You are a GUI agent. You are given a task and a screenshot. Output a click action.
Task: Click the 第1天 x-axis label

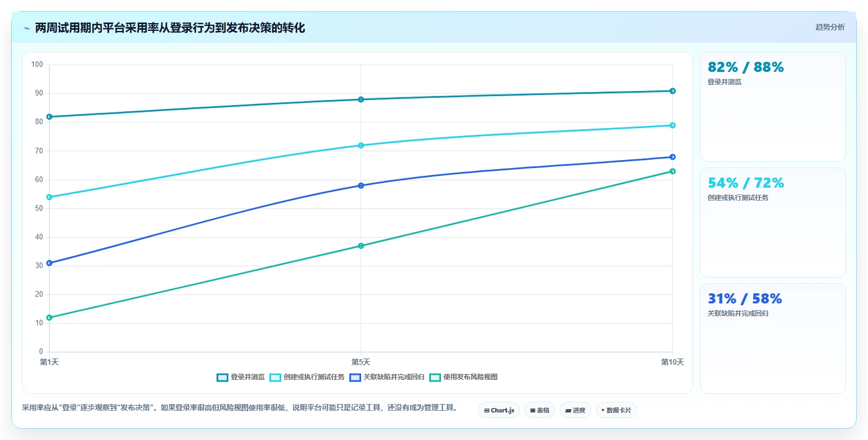point(50,362)
